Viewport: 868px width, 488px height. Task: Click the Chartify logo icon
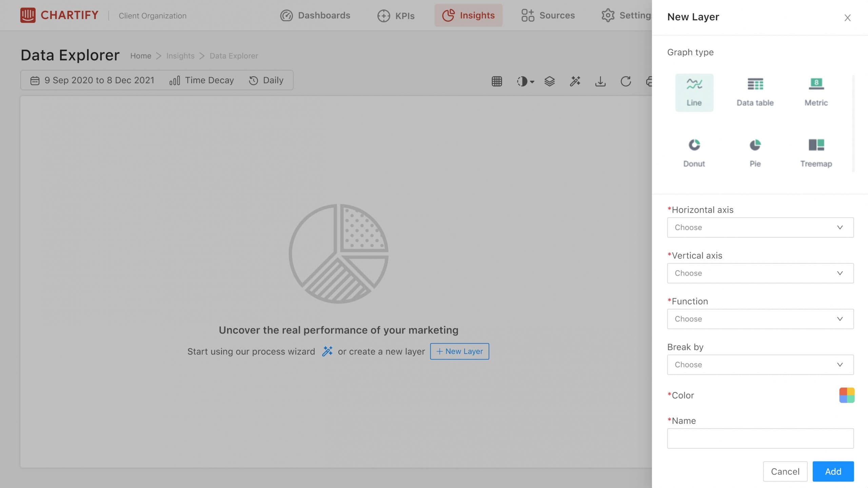click(27, 15)
